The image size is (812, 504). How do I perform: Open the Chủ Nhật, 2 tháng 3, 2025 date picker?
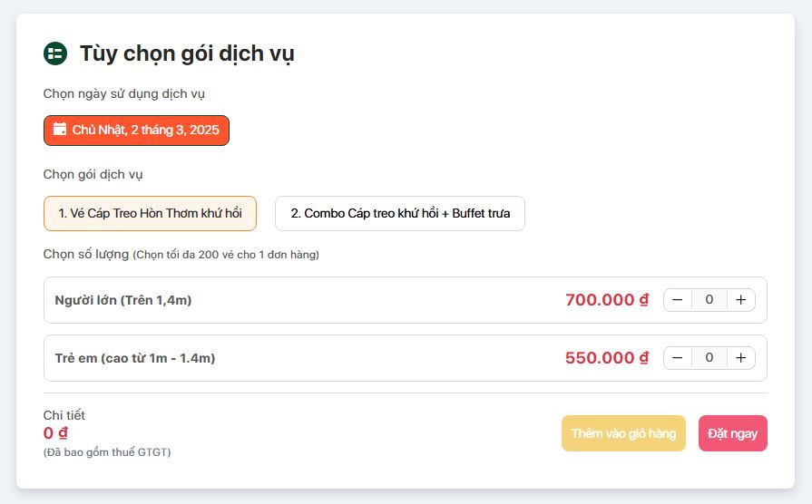tap(136, 130)
